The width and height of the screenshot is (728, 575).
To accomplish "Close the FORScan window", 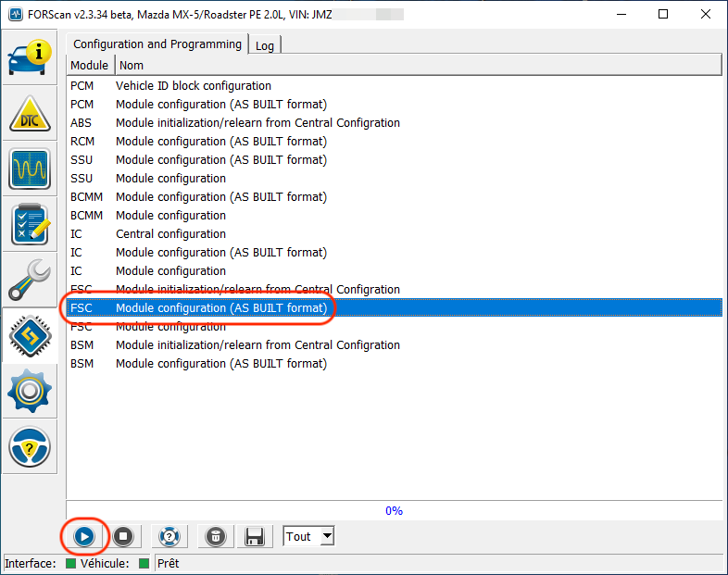I will [x=705, y=15].
